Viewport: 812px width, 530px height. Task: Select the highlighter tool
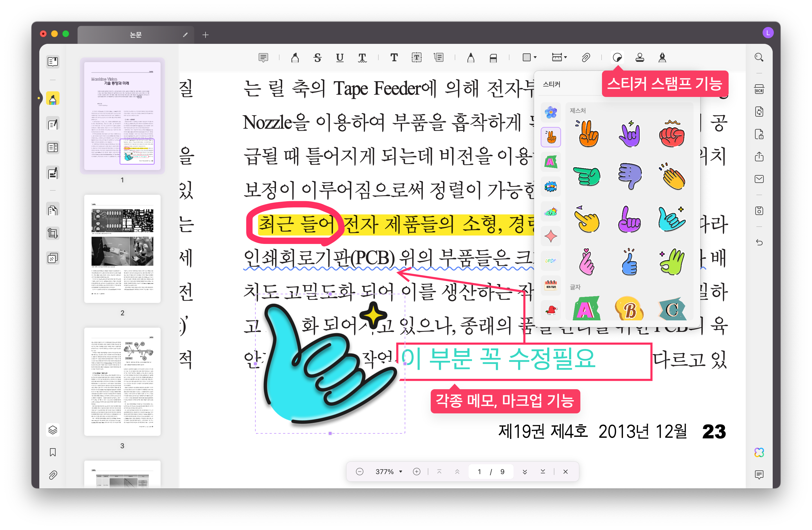[x=295, y=57]
